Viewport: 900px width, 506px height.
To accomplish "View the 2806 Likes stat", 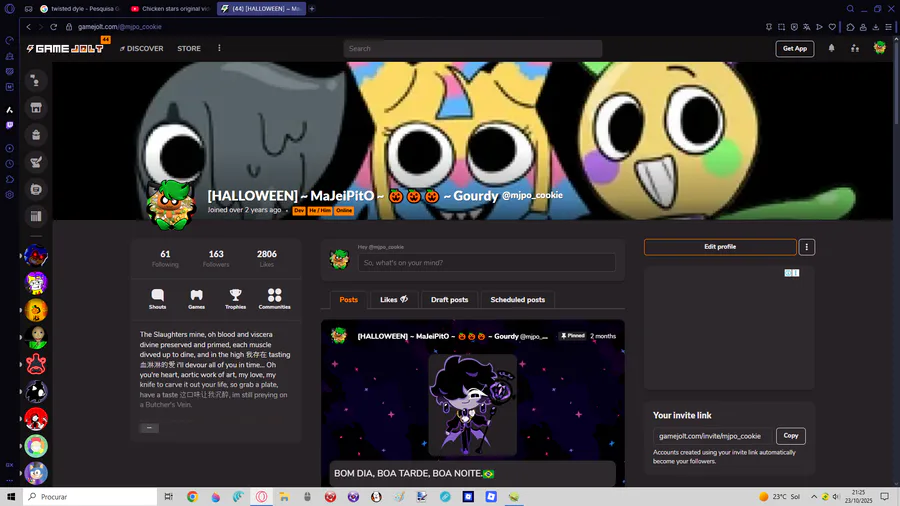I will (267, 258).
